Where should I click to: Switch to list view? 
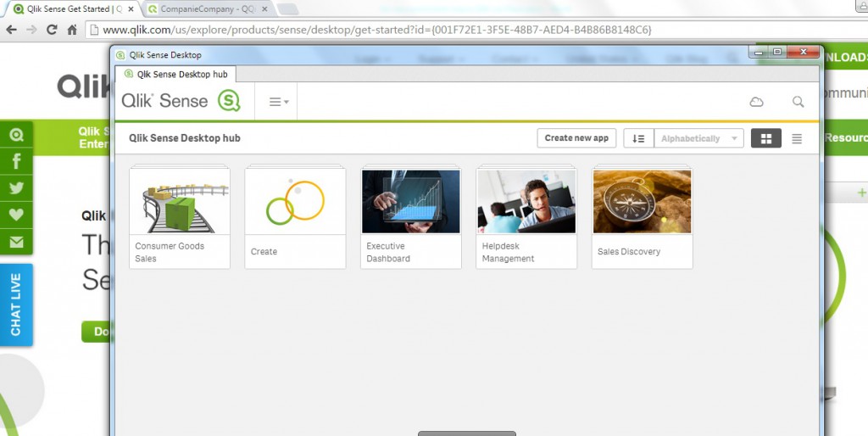pyautogui.click(x=797, y=138)
